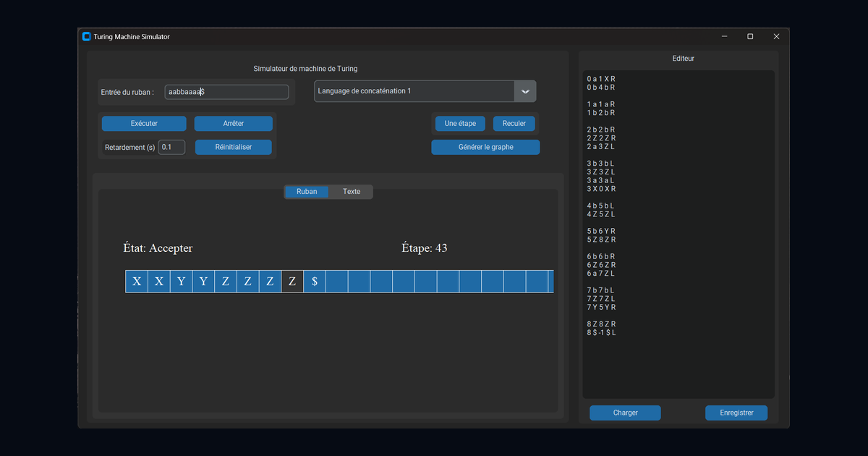Click the 'Entrée du ruban :' label
Image resolution: width=868 pixels, height=456 pixels.
pos(127,92)
